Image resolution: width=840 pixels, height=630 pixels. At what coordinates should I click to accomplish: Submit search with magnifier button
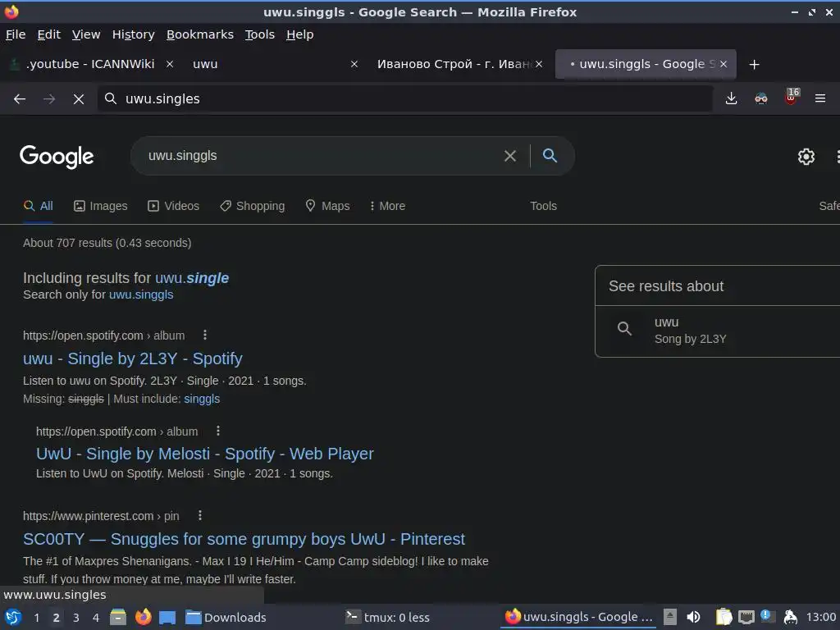coord(550,156)
